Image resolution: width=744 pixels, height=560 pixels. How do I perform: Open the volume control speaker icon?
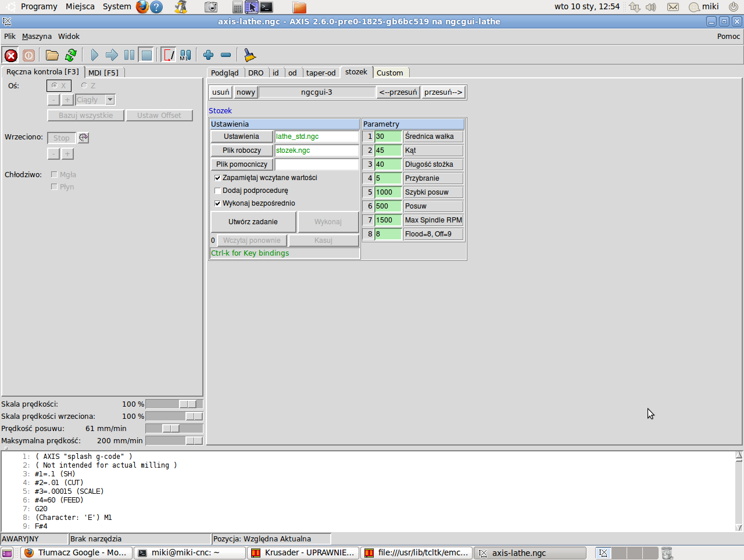[651, 7]
